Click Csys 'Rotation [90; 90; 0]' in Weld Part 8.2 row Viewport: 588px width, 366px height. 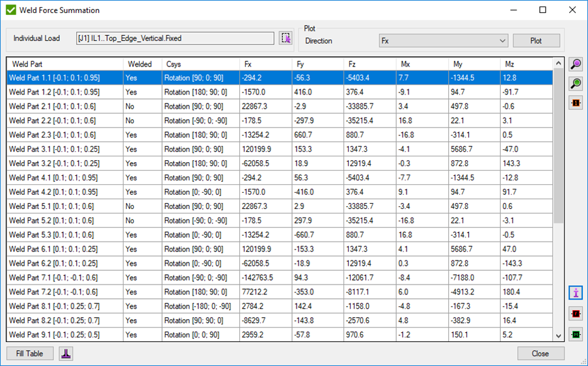pos(200,320)
